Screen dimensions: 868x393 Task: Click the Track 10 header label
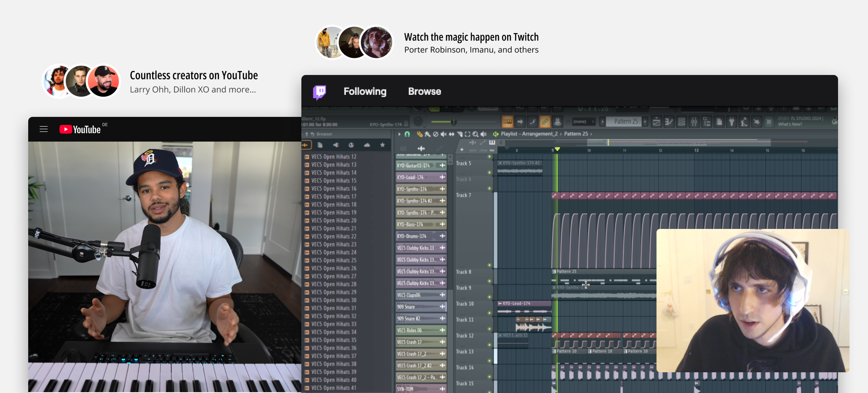[x=465, y=304]
